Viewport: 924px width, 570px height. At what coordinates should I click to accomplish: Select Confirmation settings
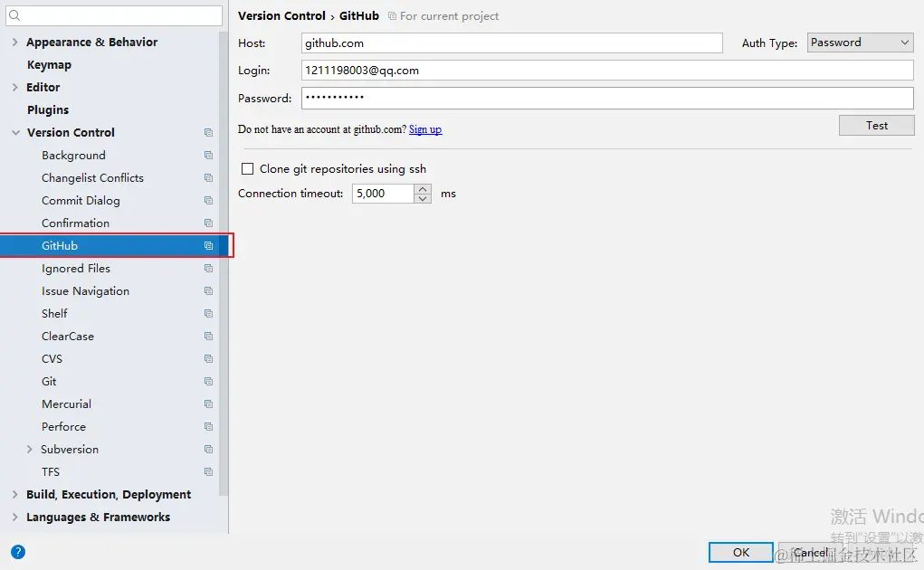[75, 223]
